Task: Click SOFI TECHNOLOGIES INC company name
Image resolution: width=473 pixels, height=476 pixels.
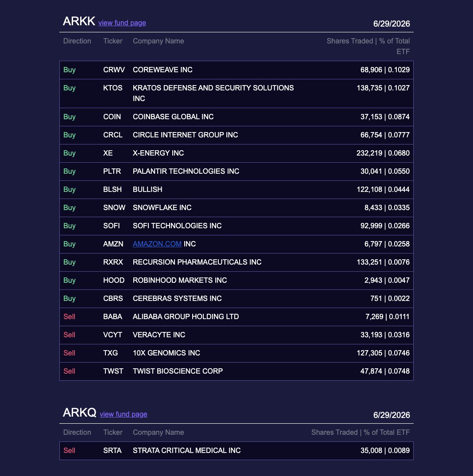Action: [x=177, y=226]
